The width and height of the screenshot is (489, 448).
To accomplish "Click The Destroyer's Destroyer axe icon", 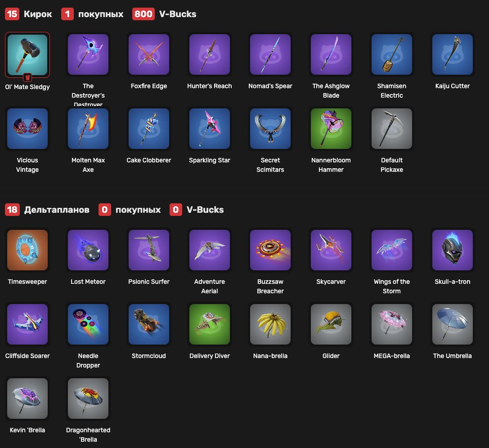I will 88,54.
